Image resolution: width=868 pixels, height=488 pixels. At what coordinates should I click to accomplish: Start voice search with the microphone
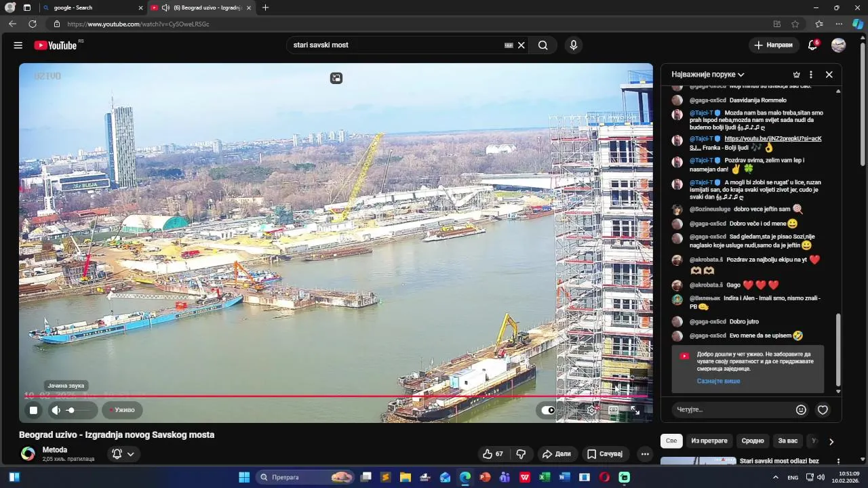tap(574, 45)
